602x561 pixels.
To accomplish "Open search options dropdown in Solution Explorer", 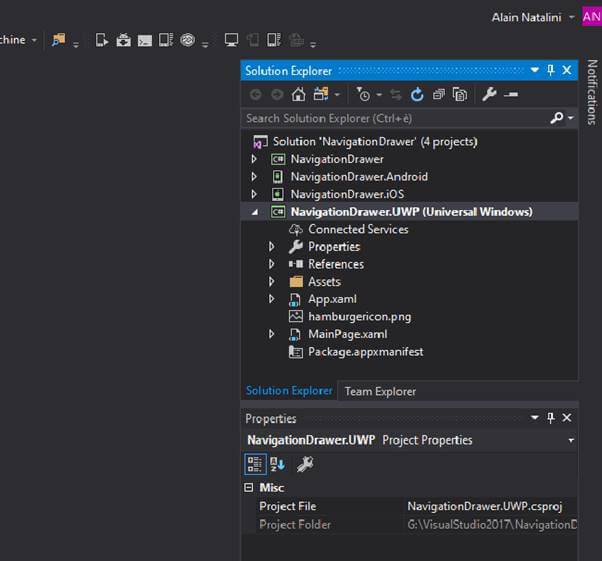I will (x=571, y=118).
